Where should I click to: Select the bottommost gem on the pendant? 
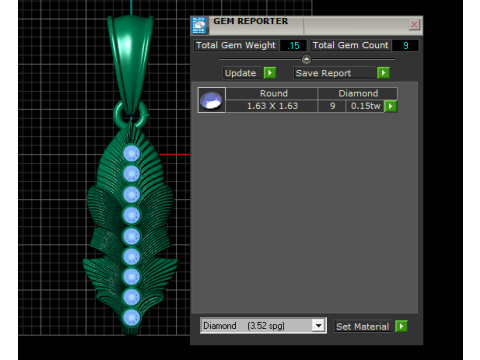(131, 318)
